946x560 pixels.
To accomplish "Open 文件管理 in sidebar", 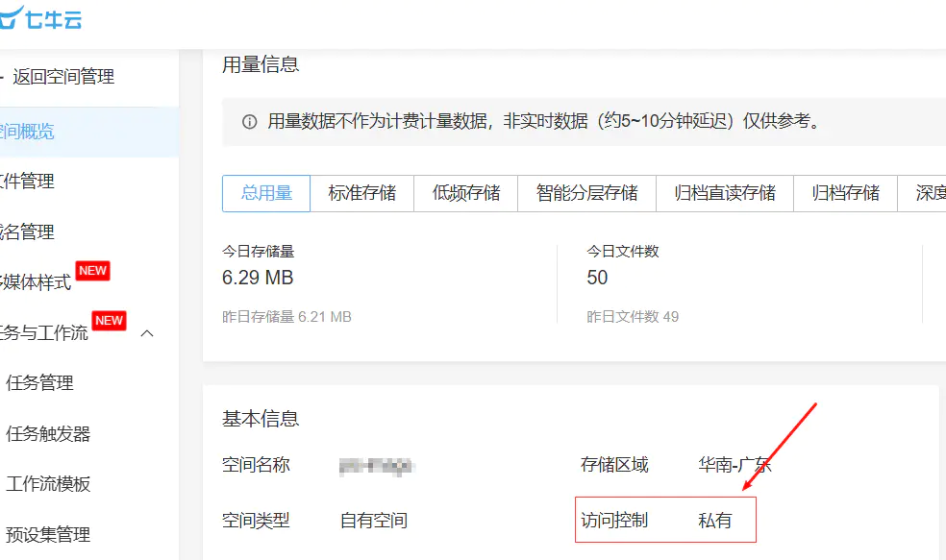I will pos(27,182).
